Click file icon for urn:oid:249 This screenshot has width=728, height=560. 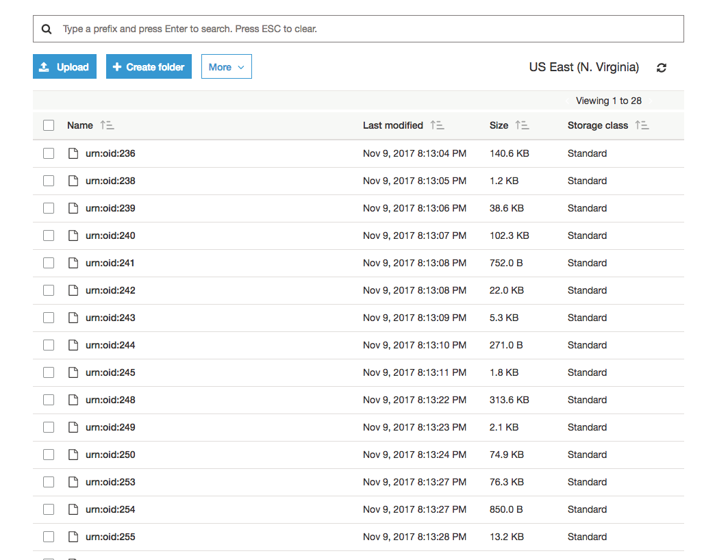pyautogui.click(x=73, y=427)
